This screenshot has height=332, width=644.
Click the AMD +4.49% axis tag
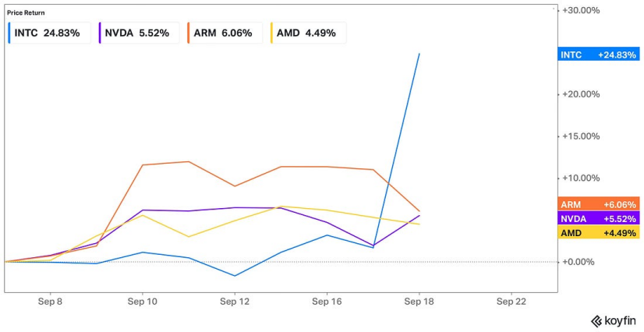point(599,232)
